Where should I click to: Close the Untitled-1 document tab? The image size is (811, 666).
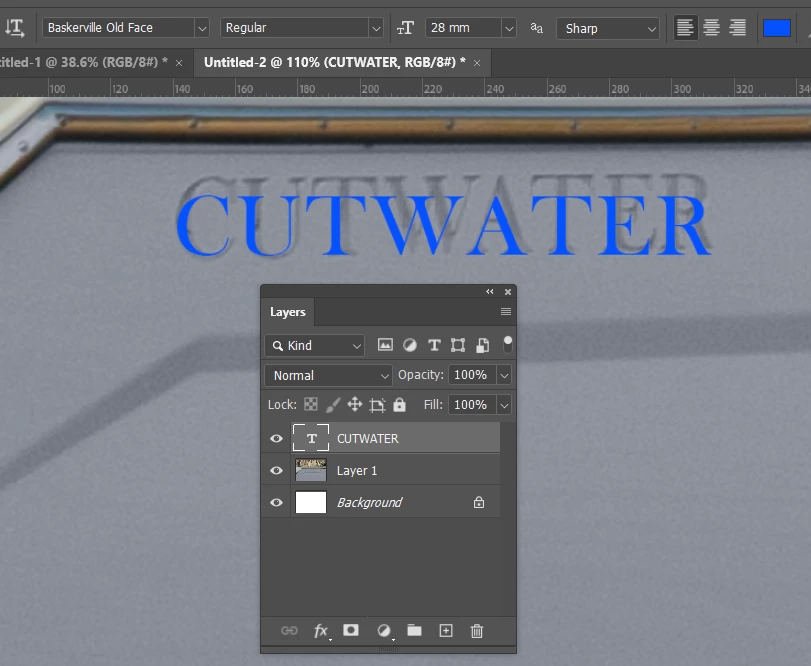coord(179,63)
